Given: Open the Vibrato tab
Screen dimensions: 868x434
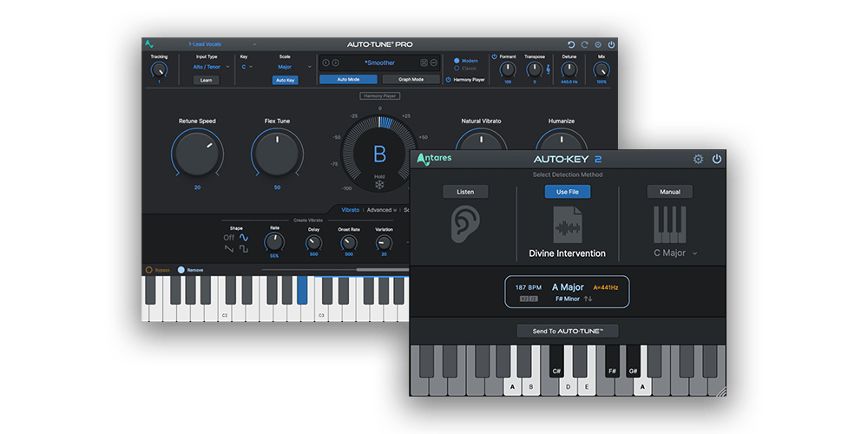Looking at the screenshot, I should (x=350, y=210).
